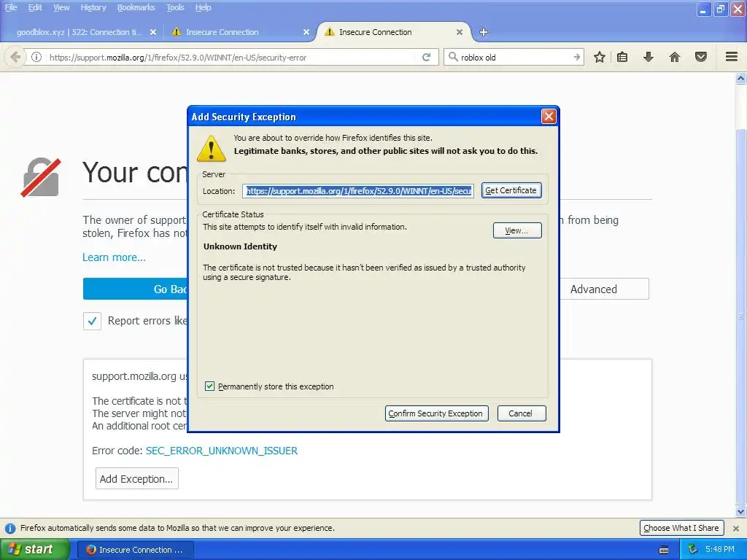Click Add Exception... button
747x560 pixels.
tap(136, 478)
